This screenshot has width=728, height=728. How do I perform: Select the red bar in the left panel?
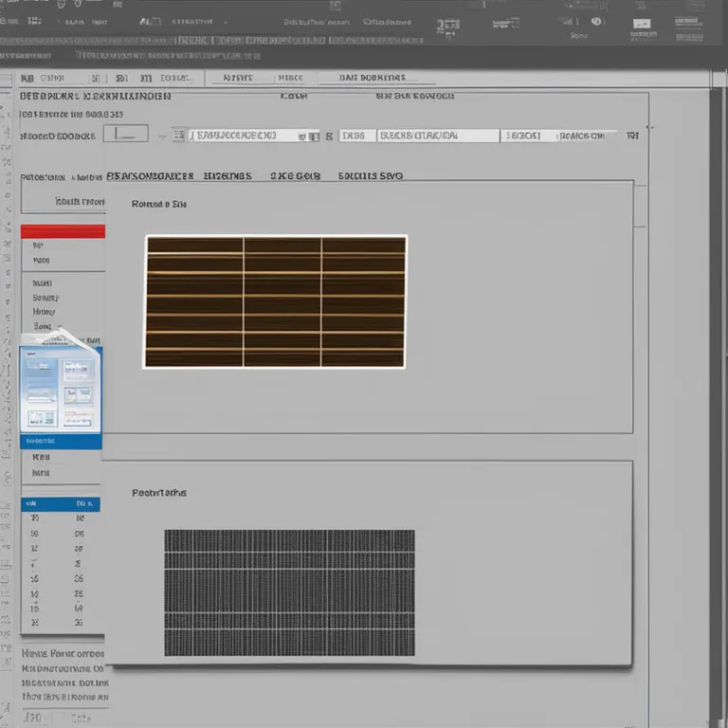(x=63, y=231)
